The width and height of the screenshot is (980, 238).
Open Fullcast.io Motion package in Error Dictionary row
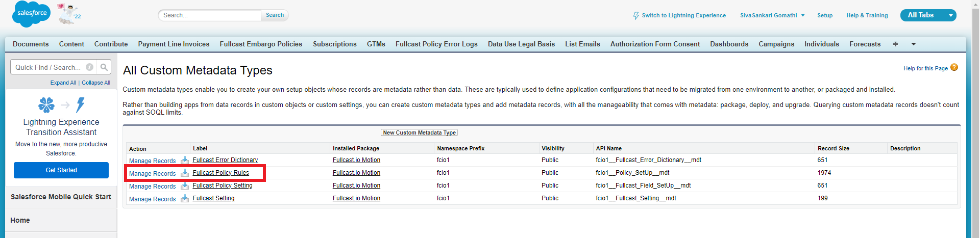356,160
